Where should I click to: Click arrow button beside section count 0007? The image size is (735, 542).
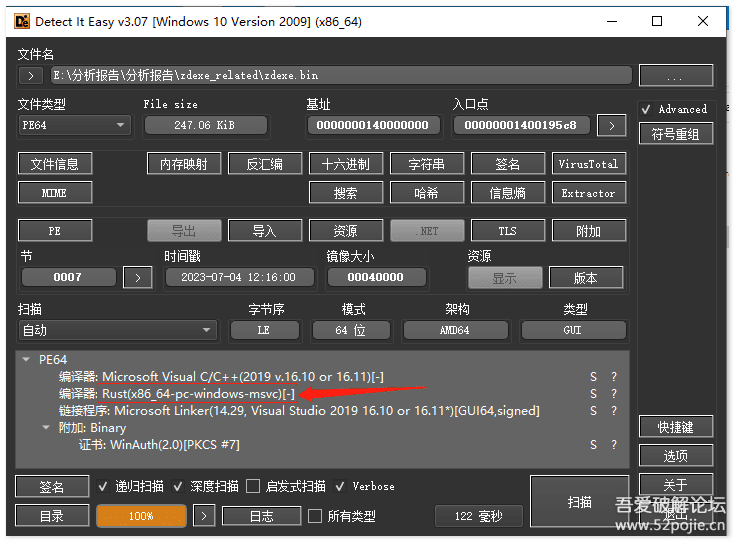(137, 277)
